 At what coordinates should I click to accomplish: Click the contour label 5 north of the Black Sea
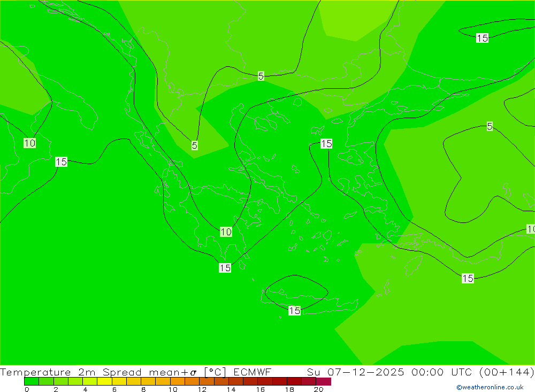261,76
